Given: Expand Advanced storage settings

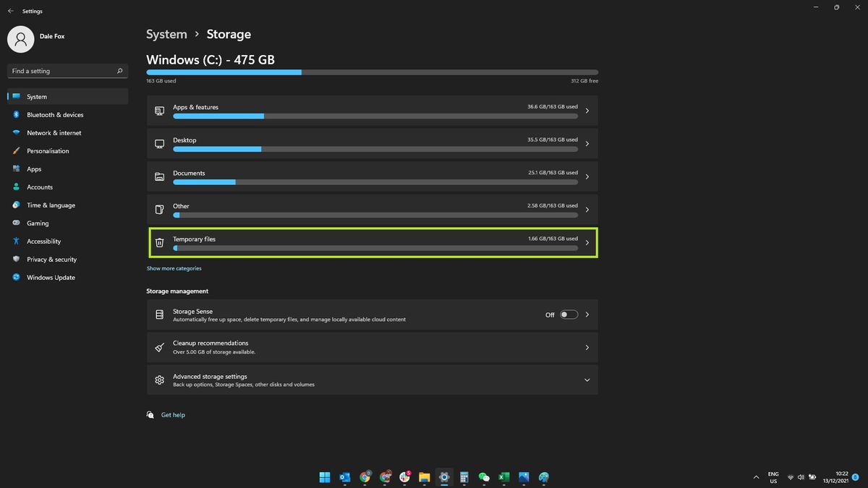Looking at the screenshot, I should pos(587,380).
